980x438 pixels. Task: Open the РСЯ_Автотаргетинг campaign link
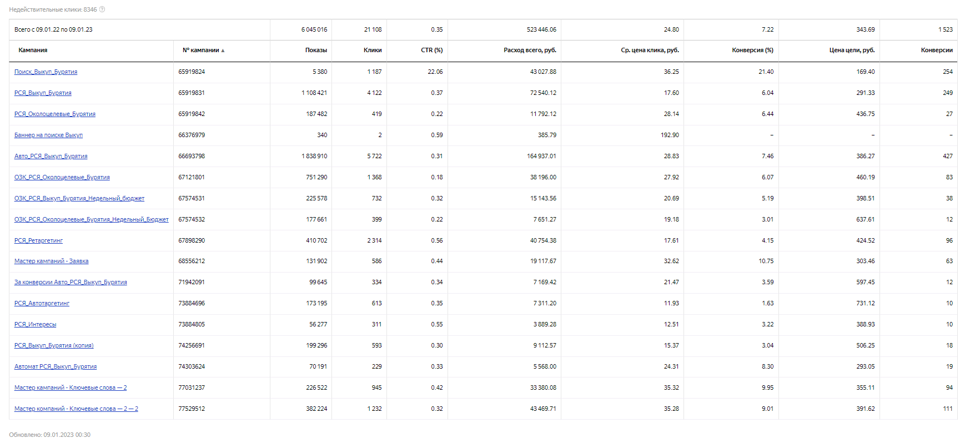(42, 303)
